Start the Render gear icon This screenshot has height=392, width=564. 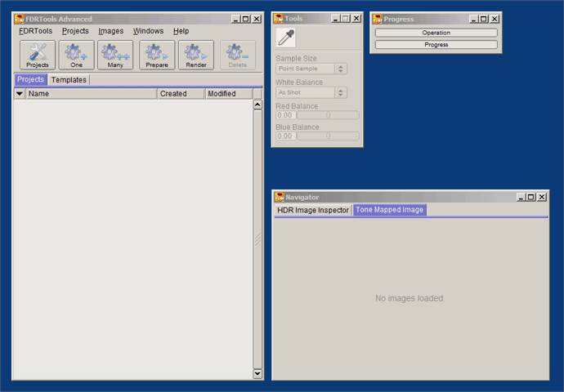click(x=196, y=55)
